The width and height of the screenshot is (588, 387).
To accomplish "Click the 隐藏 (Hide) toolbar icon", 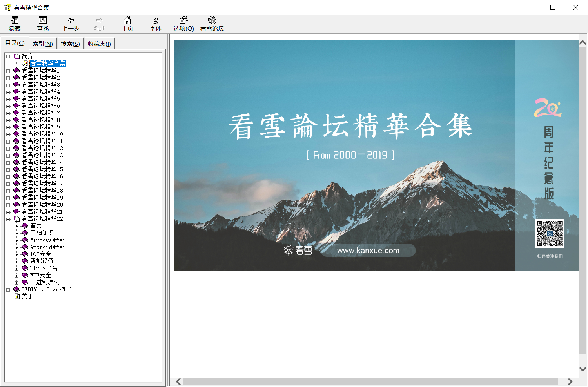I will [15, 20].
